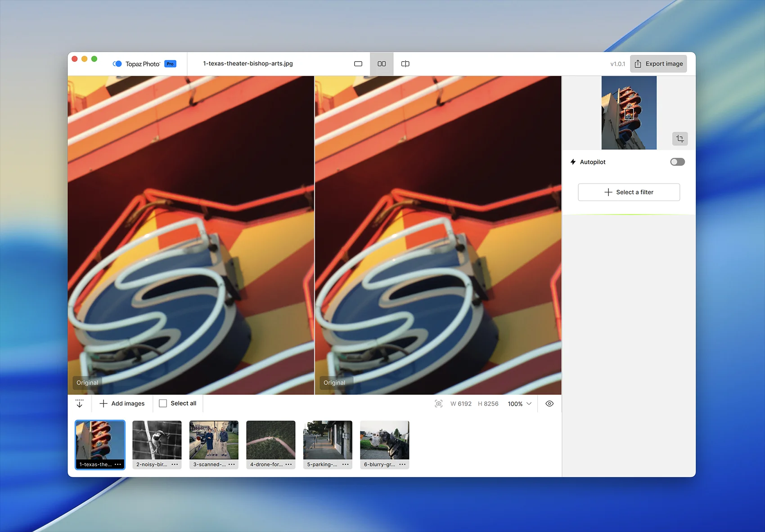Open options menu for 2-noisy-bir...
The width and height of the screenshot is (765, 532).
175,465
